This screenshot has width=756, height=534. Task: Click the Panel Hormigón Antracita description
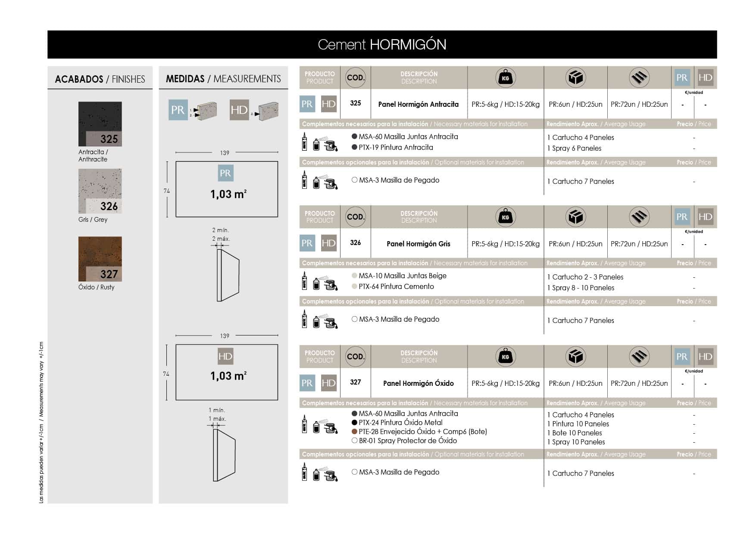(419, 104)
